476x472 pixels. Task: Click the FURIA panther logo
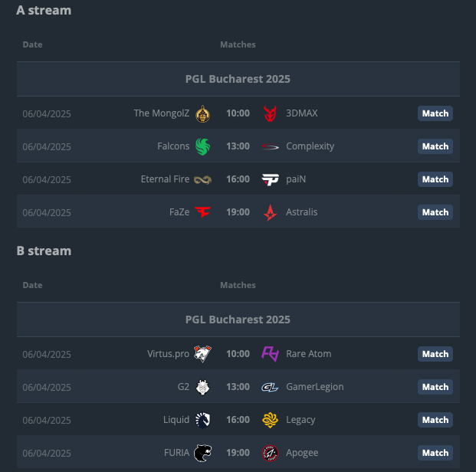tap(202, 453)
